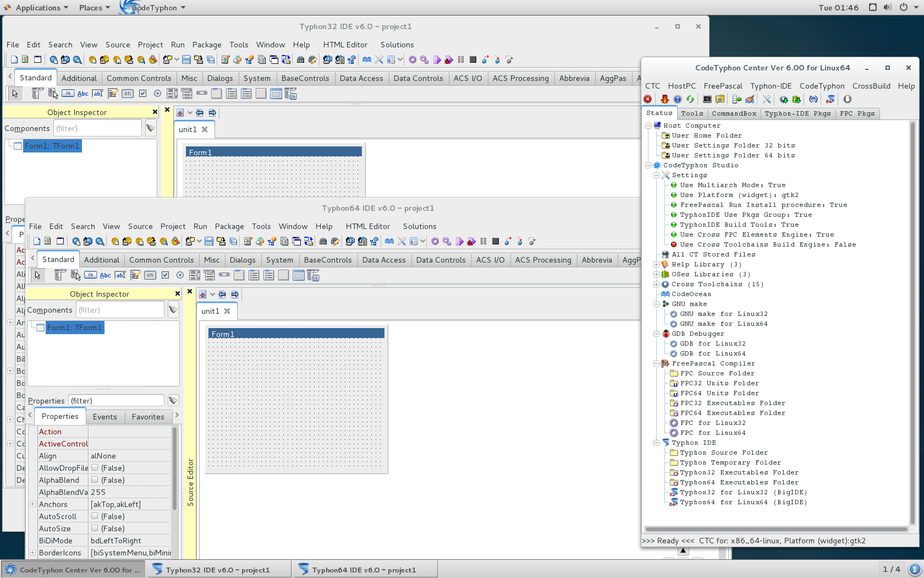This screenshot has height=578, width=924.
Task: Click the Stop icon in Typhon64 IDE toolbar
Action: click(496, 241)
